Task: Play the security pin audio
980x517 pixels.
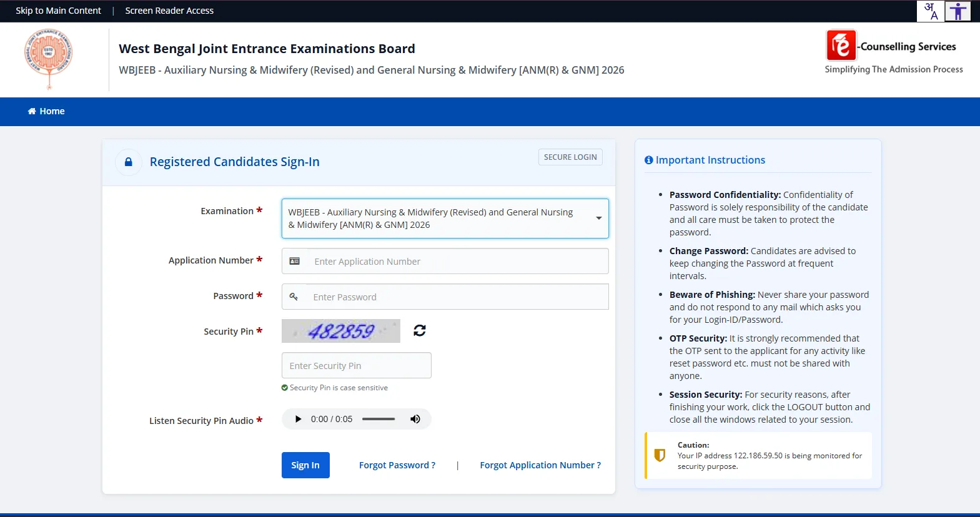Action: (298, 419)
